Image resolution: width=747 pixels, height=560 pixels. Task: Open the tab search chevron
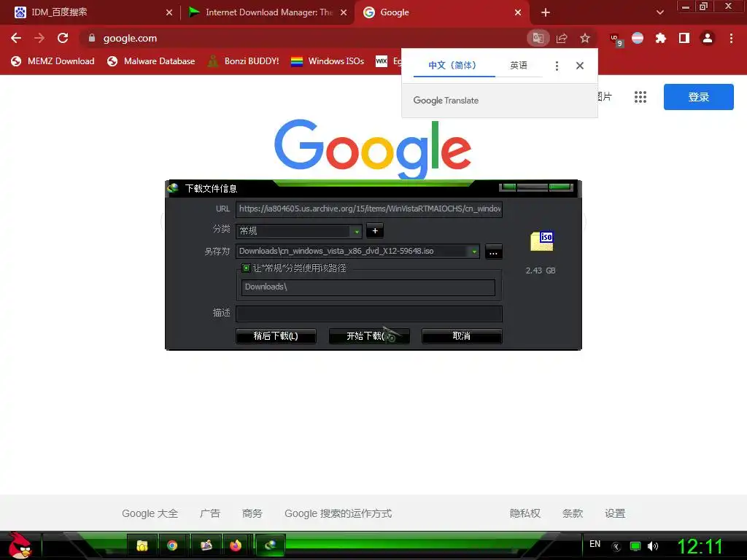[659, 12]
